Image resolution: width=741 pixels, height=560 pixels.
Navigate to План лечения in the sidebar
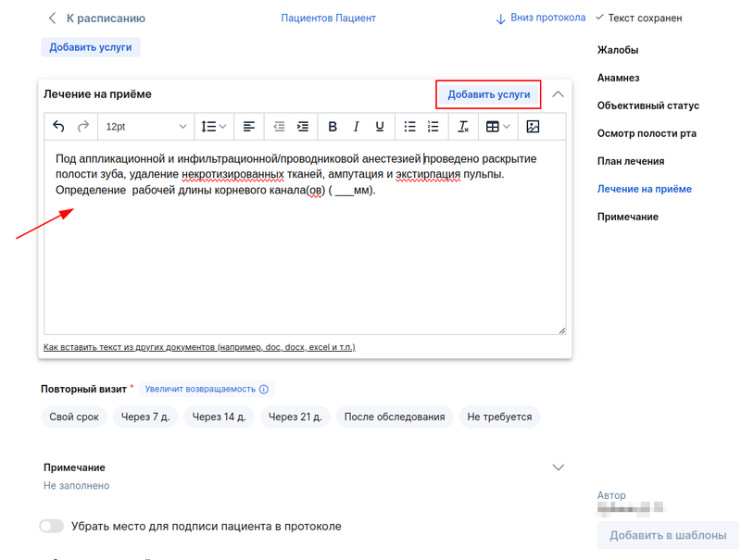click(x=631, y=161)
